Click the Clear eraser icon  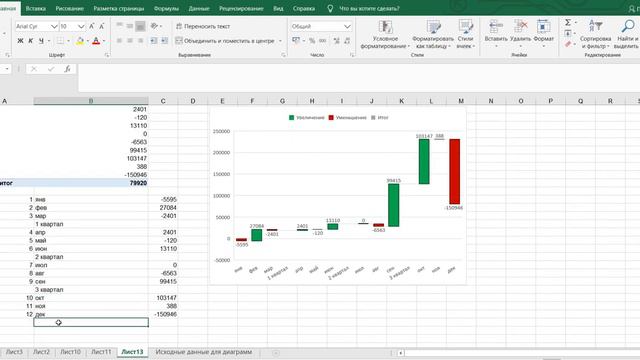568,44
